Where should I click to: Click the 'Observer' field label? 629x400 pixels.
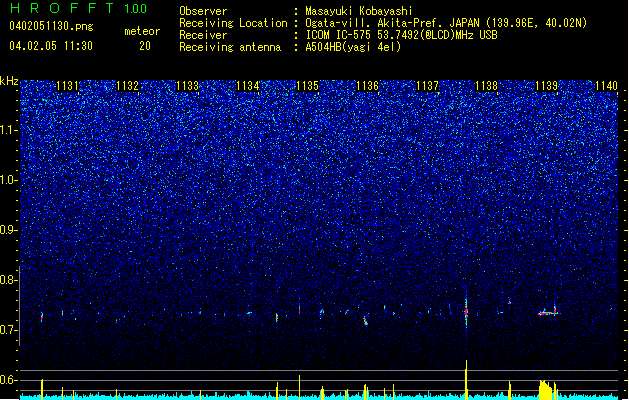coord(203,11)
